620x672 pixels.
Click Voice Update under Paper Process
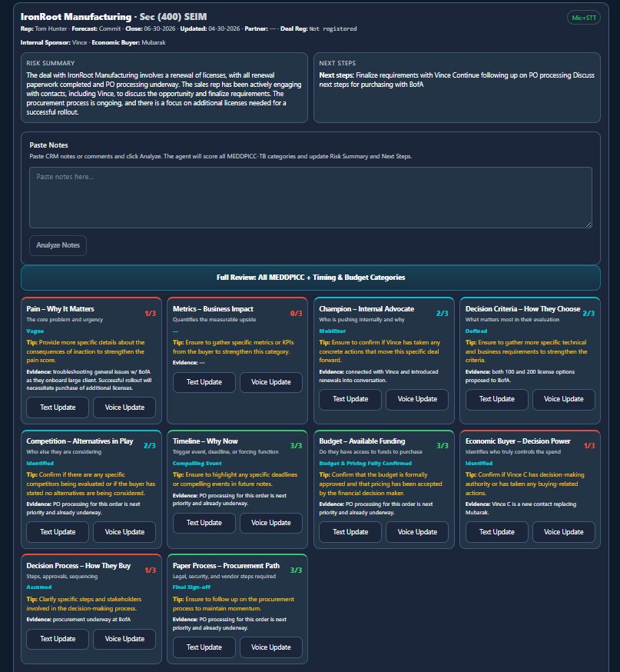[270, 647]
